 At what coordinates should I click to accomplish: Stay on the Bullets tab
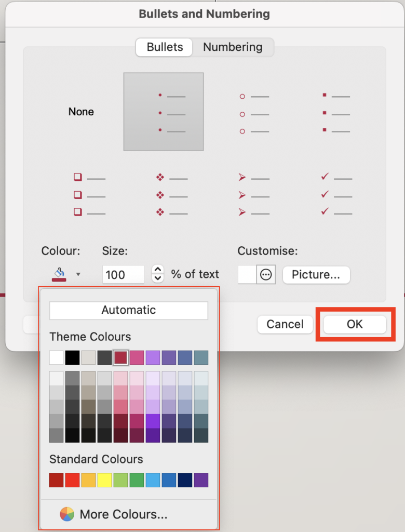click(x=164, y=47)
